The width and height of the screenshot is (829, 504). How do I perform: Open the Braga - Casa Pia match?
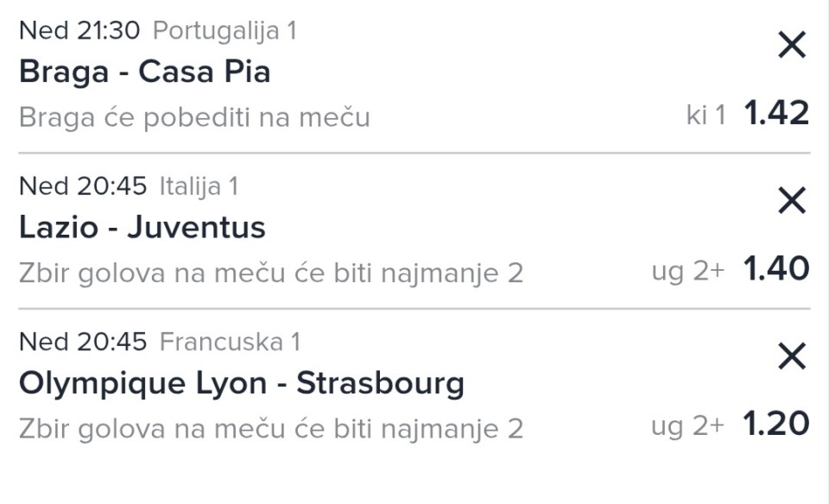coord(144,72)
